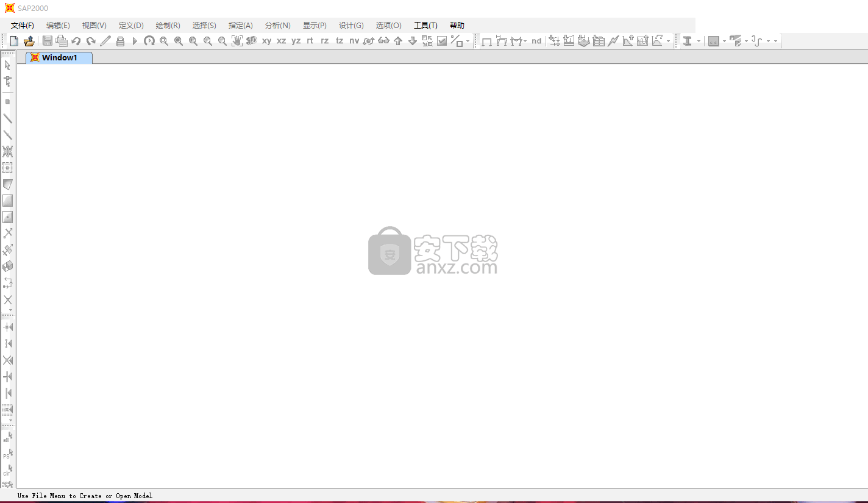This screenshot has width=868, height=503.
Task: Create a new model with the New icon
Action: [14, 41]
